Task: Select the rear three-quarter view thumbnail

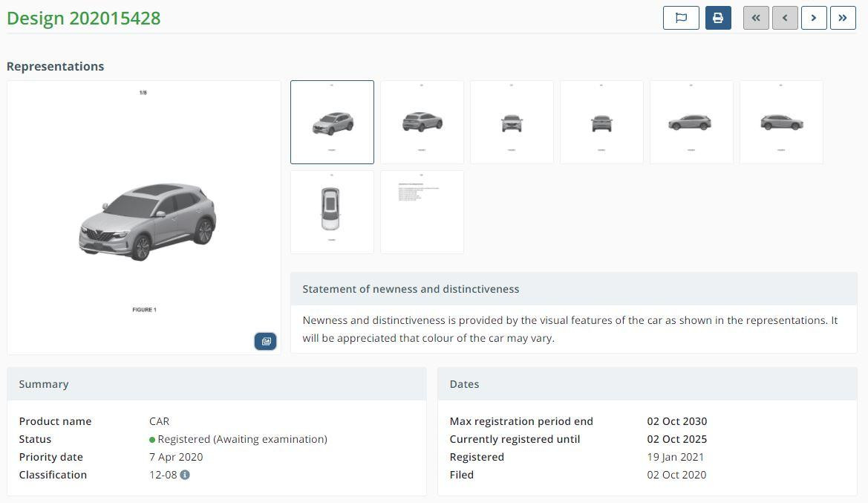Action: click(422, 122)
